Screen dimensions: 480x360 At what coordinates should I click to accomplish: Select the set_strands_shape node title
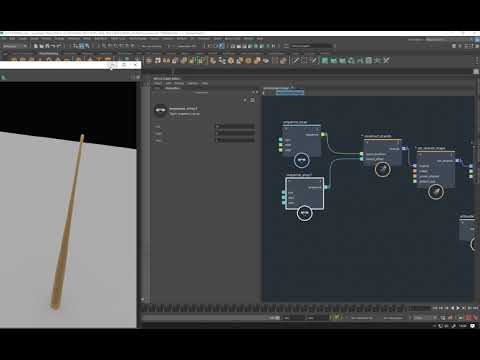click(432, 148)
